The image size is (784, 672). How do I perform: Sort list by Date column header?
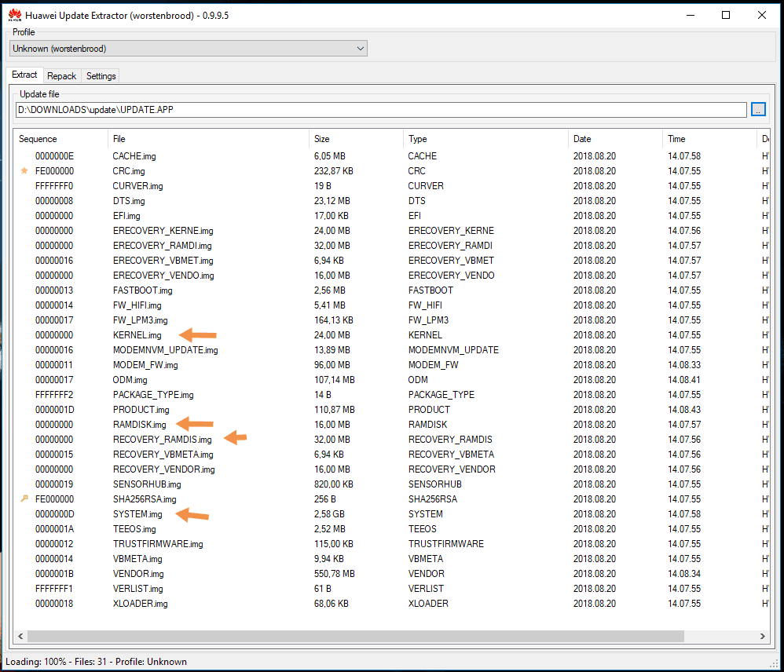point(614,139)
